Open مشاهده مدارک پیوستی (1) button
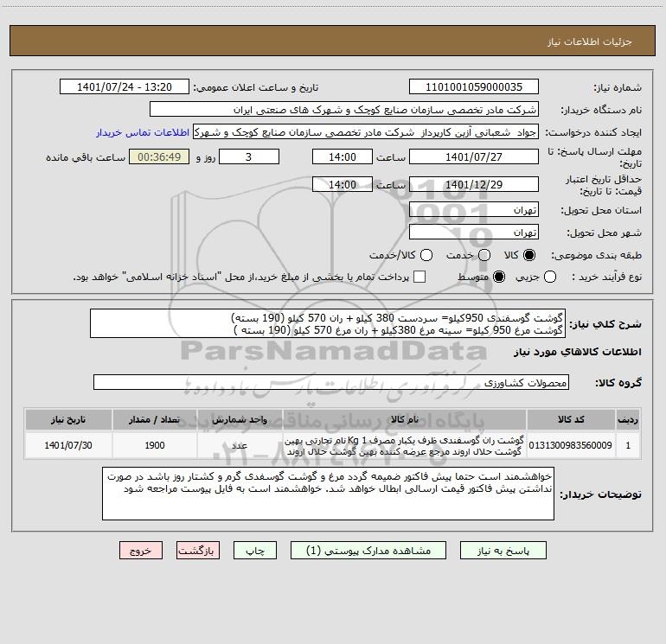Image resolution: width=666 pixels, height=644 pixels. (368, 551)
